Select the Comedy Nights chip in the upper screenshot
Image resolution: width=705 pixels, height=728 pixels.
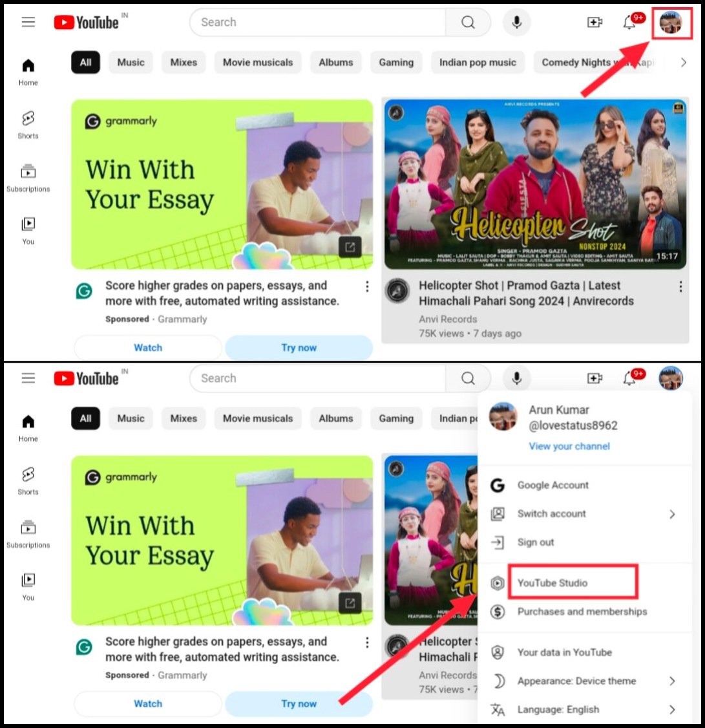click(599, 62)
